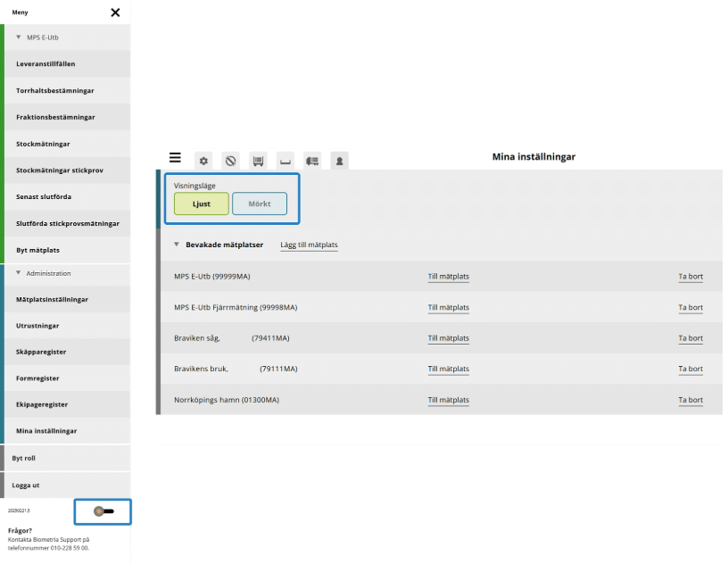The height and width of the screenshot is (565, 728).
Task: Collapse the Bevakade mätplatser list
Action: 177,245
